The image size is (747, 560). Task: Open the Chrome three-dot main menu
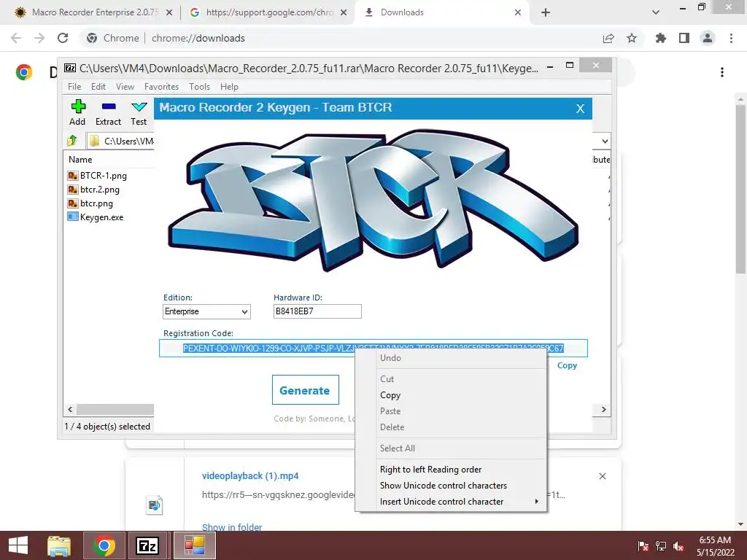point(731,38)
